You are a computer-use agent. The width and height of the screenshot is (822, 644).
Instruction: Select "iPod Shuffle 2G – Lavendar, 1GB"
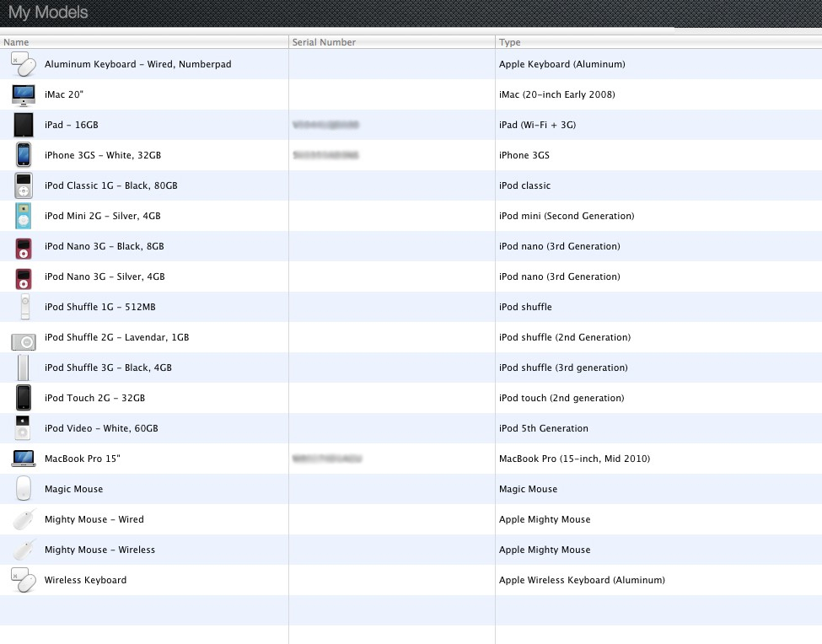(x=117, y=337)
